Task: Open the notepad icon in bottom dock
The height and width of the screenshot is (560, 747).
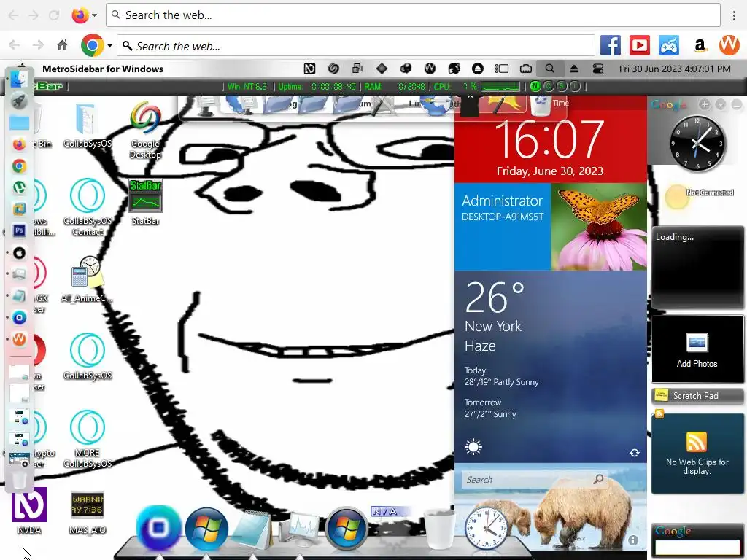Action: 252,529
